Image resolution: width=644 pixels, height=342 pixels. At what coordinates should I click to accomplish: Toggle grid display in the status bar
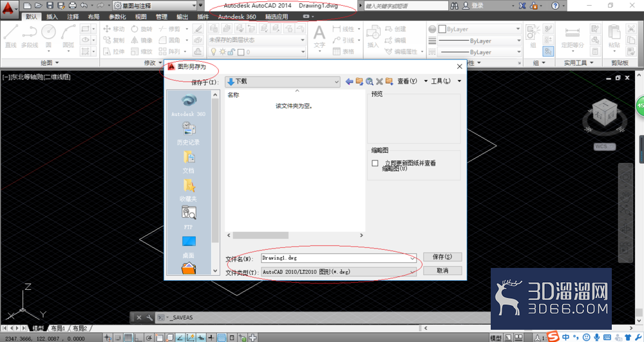pos(128,338)
